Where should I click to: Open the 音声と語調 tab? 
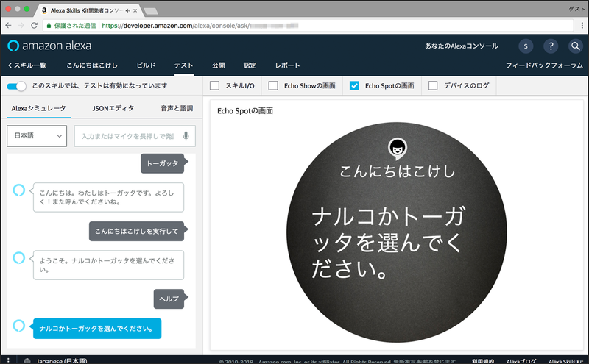pos(177,108)
